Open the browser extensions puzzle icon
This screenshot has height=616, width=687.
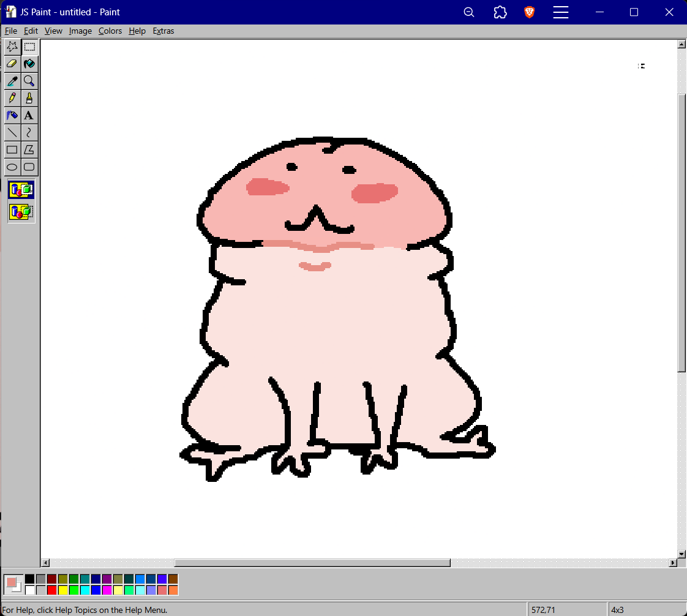pyautogui.click(x=500, y=12)
